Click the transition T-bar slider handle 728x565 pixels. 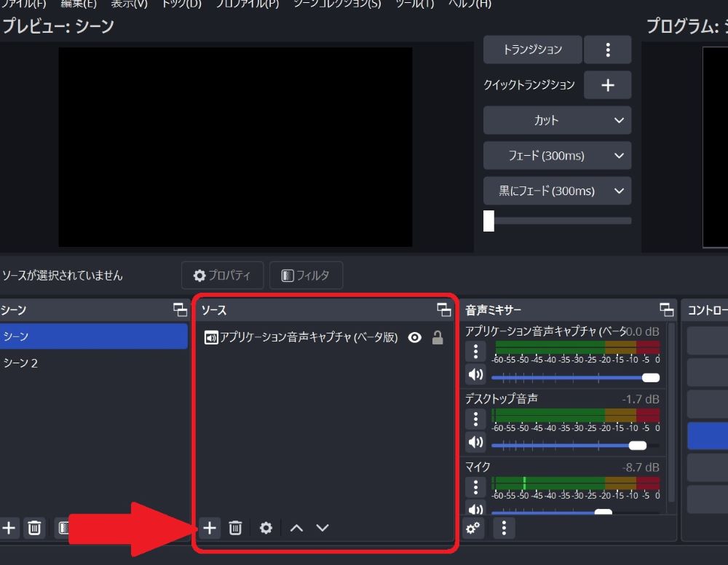tap(488, 221)
